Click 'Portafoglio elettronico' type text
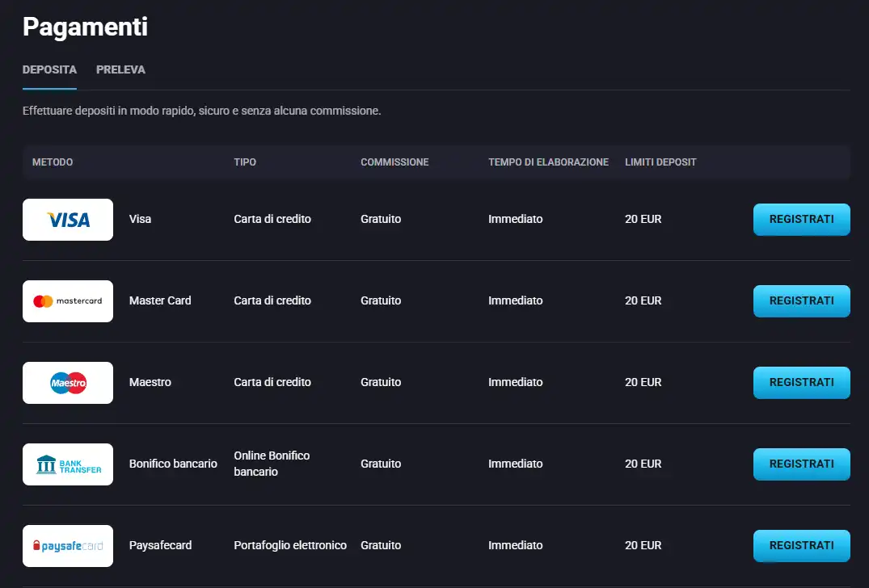Screen dimensions: 869x588 290,545
